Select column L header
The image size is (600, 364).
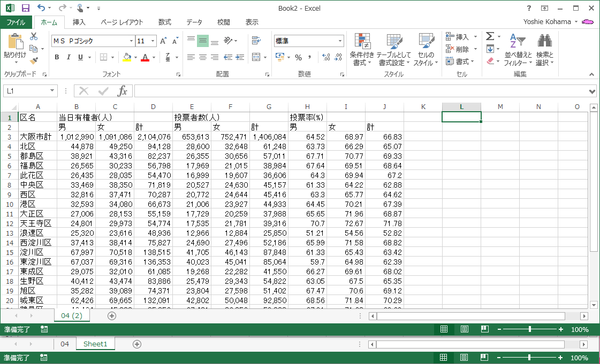click(x=461, y=107)
